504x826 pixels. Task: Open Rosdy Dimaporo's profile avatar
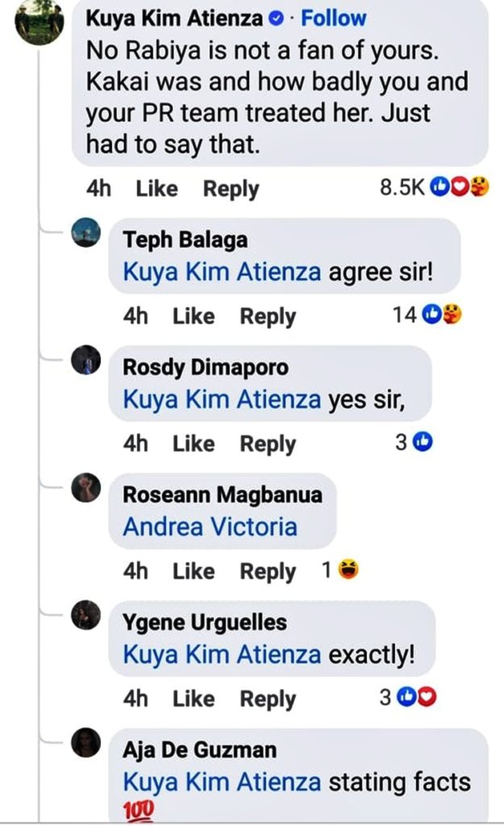(86, 361)
